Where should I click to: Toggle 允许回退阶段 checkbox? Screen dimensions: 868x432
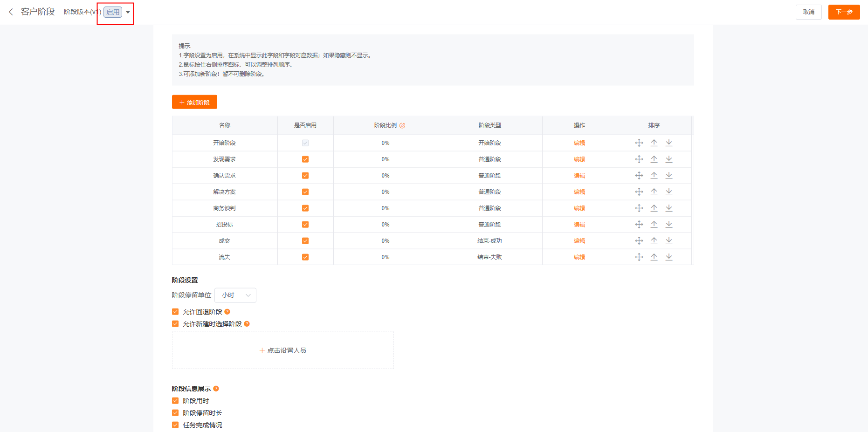[x=175, y=312]
